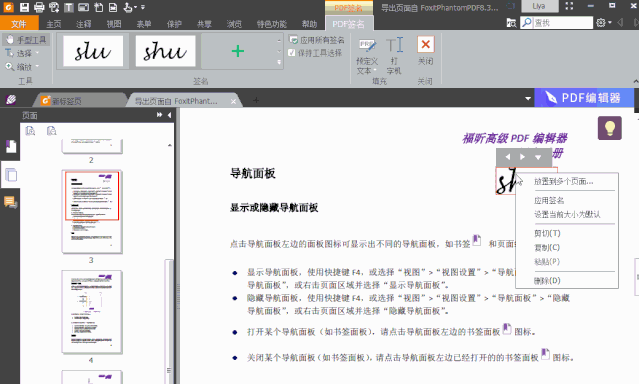Viewport: 639px width, 384px height.
Task: Expand the signature gallery list
Action: pyautogui.click(x=279, y=62)
